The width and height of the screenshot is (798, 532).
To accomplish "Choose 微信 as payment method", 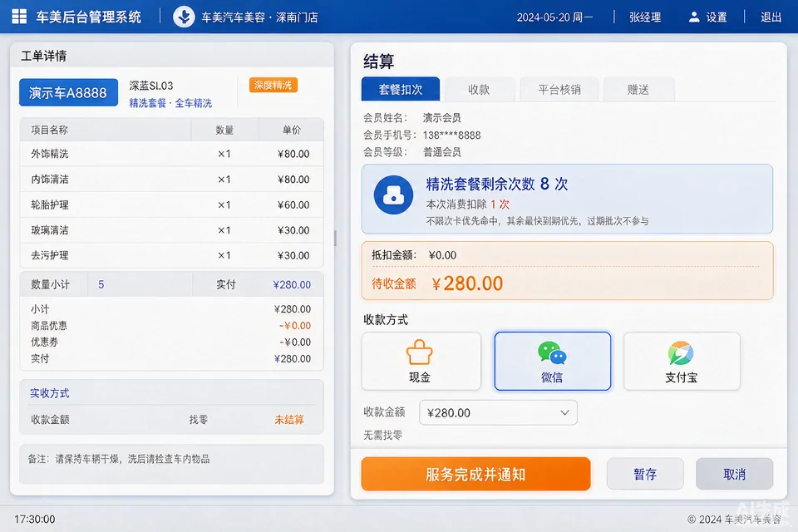I will point(552,361).
